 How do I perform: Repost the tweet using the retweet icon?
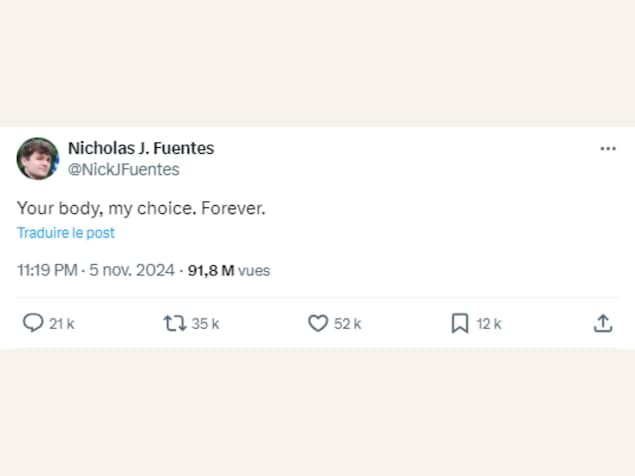(x=174, y=323)
